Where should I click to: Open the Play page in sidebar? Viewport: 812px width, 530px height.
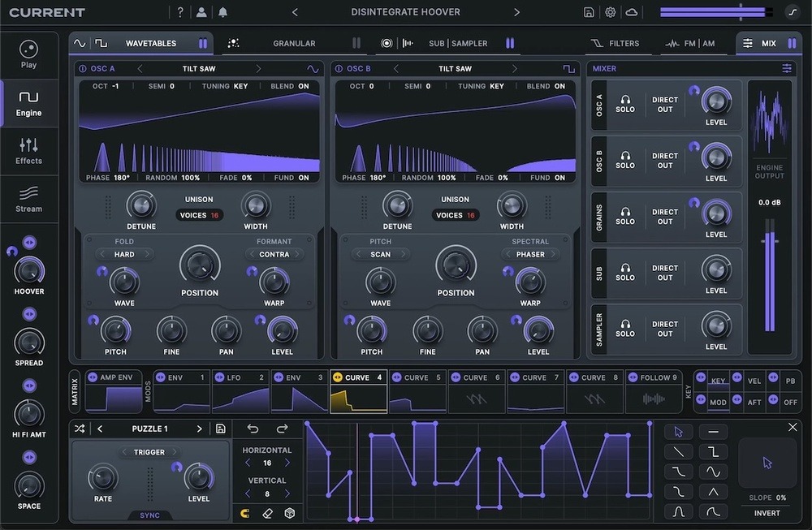tap(28, 54)
